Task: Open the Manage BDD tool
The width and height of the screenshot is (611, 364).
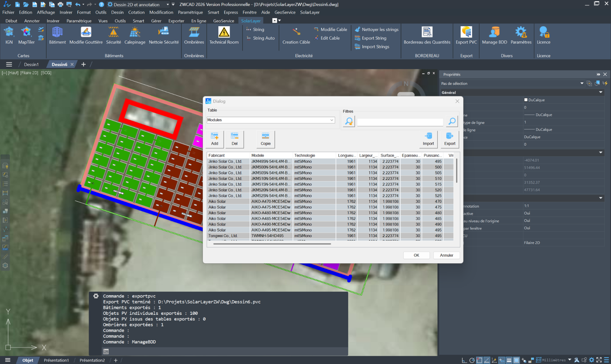Action: pos(494,35)
